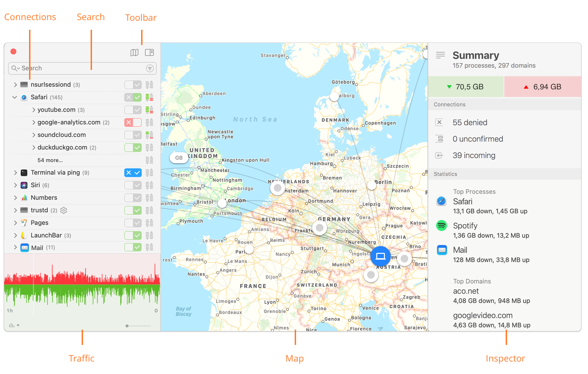Toggle the map view icon in toolbar
588x374 pixels.
point(134,52)
